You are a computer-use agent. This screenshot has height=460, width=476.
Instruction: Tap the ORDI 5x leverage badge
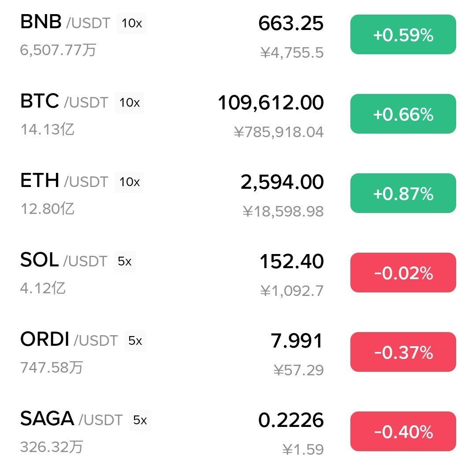(135, 340)
